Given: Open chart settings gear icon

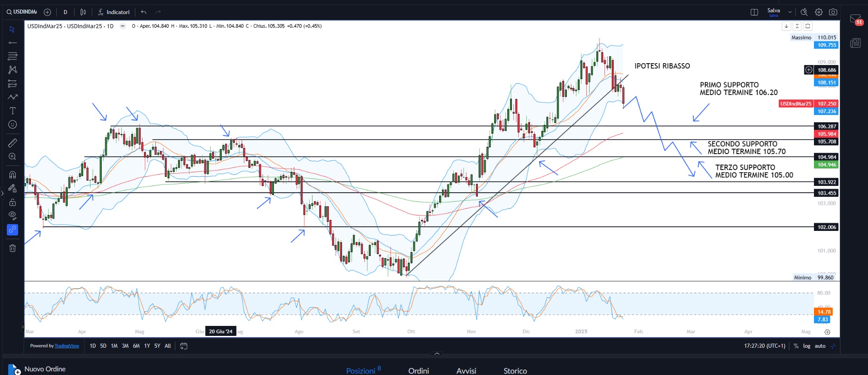Looking at the screenshot, I should [818, 12].
